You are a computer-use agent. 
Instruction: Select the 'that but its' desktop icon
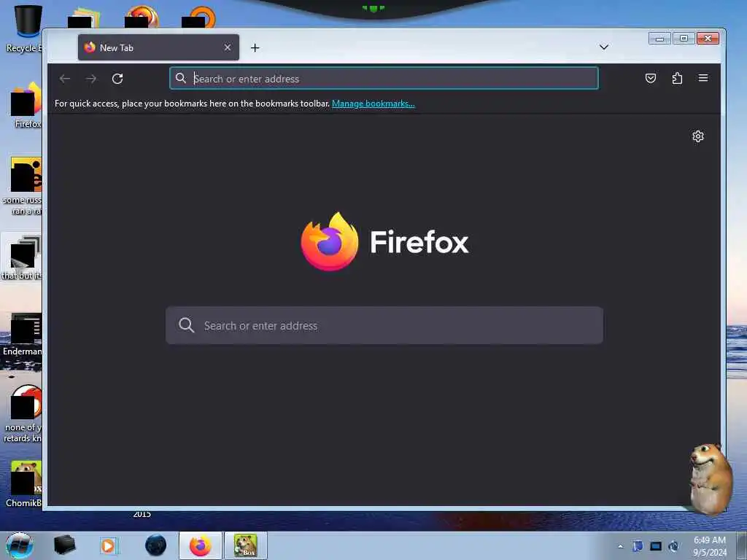tap(22, 257)
